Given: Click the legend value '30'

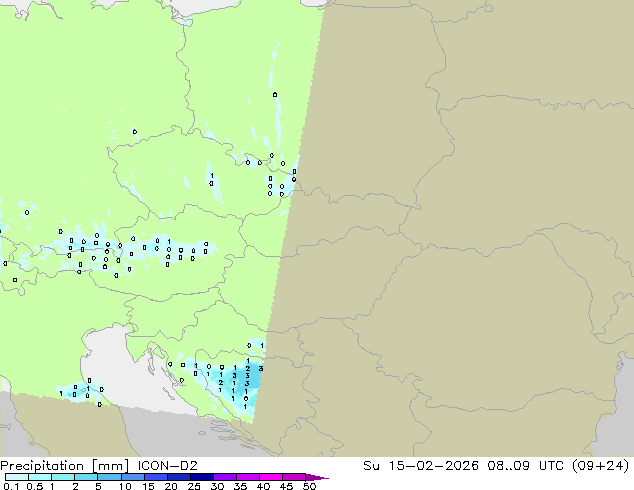Looking at the screenshot, I should [x=217, y=486].
